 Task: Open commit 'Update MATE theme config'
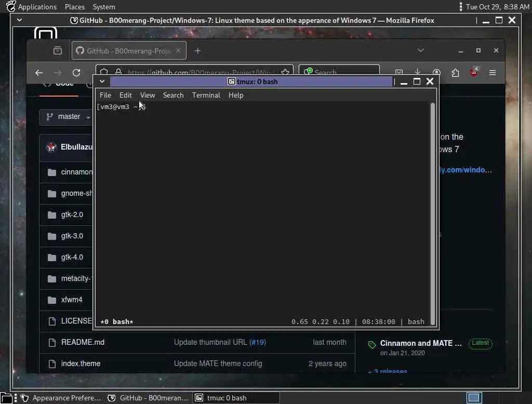point(218,363)
